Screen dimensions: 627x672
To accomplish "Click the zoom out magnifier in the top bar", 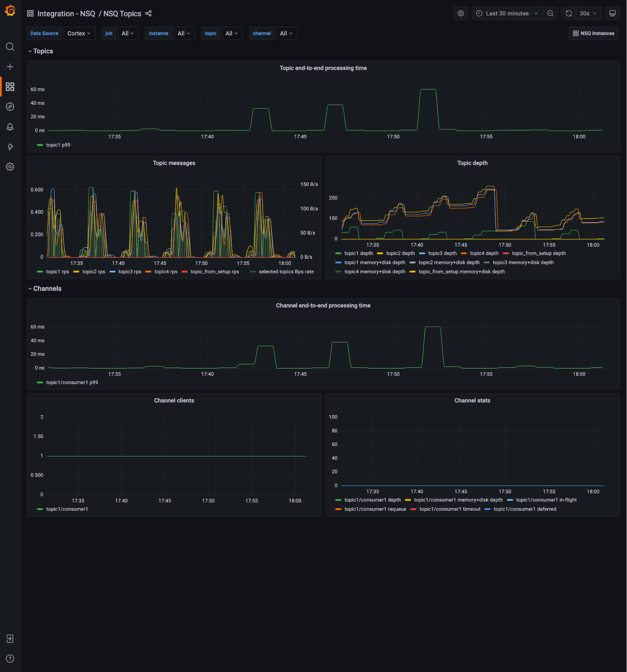I will (x=550, y=13).
